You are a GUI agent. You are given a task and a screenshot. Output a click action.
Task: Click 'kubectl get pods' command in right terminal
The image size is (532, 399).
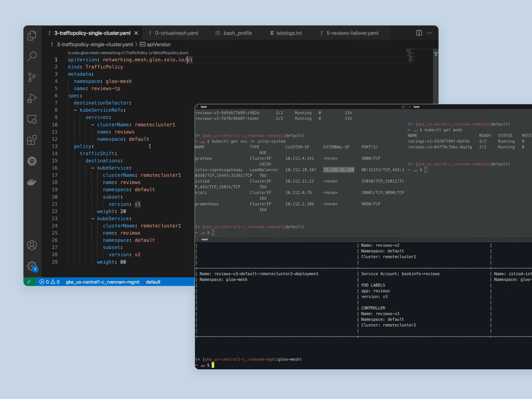tap(443, 130)
